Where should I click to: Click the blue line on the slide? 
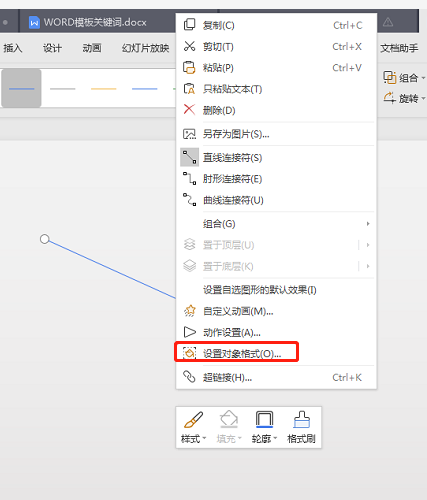tap(112, 269)
